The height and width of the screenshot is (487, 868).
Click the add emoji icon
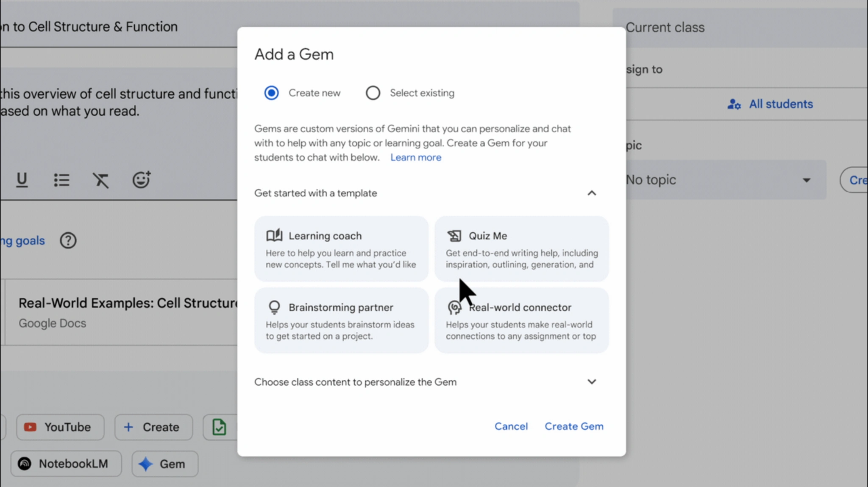point(141,179)
